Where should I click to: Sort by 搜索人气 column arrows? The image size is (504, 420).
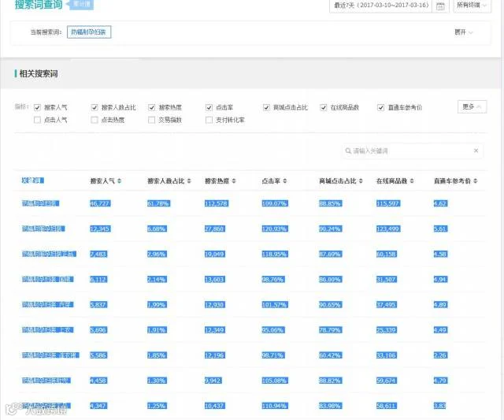[x=119, y=181]
